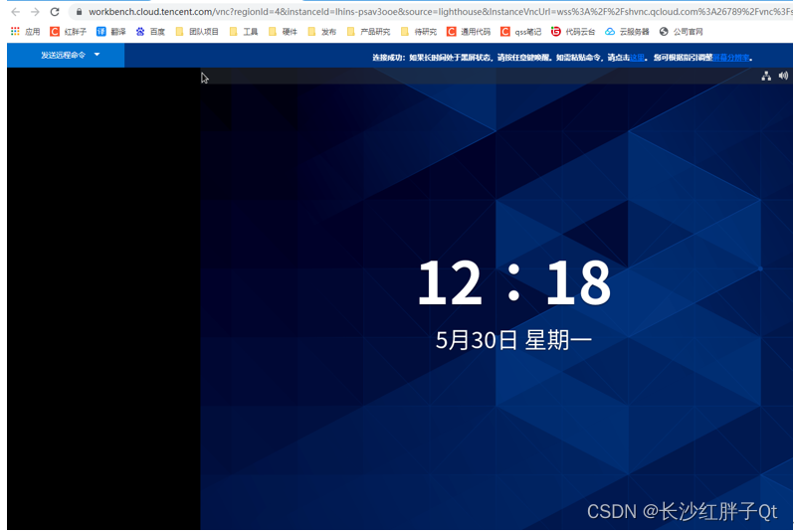Expand the 硬件 bookmark folder

(x=283, y=32)
